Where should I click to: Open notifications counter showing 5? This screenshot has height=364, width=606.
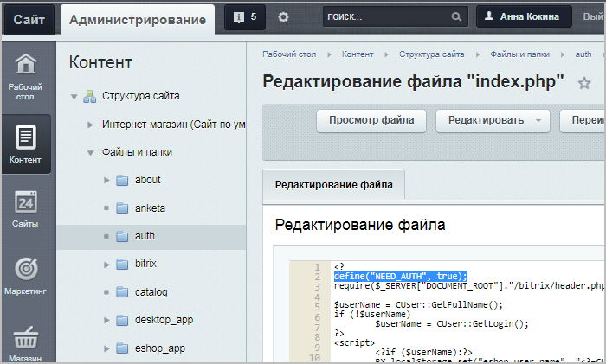point(245,17)
